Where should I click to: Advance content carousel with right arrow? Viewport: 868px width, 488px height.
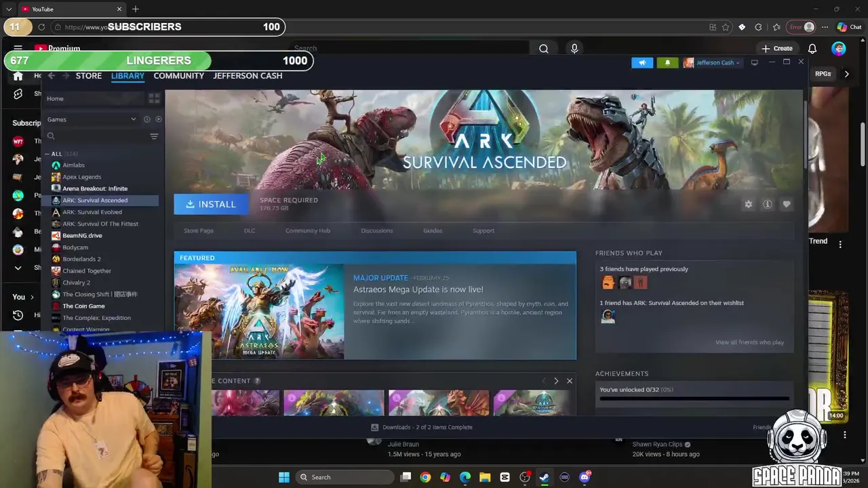tap(556, 381)
